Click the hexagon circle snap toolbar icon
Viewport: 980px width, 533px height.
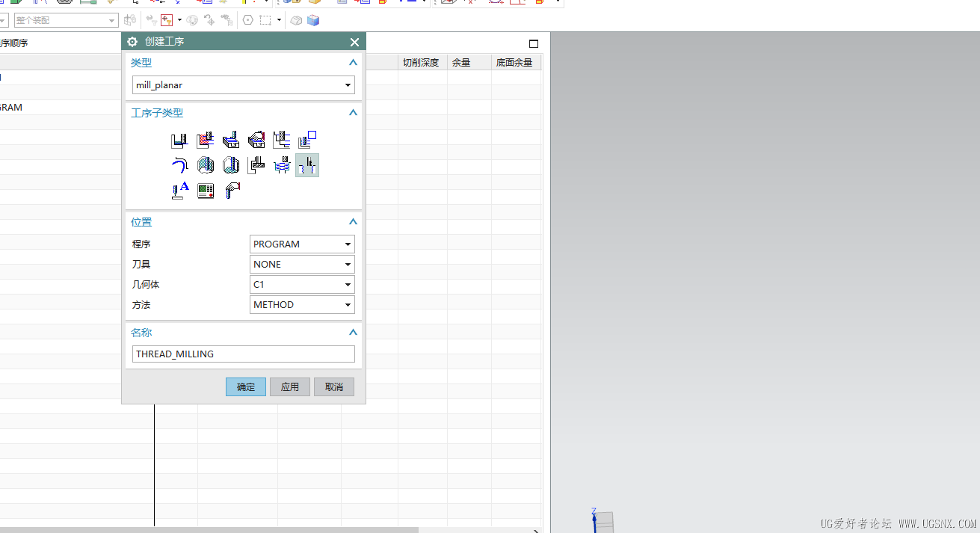pos(247,20)
